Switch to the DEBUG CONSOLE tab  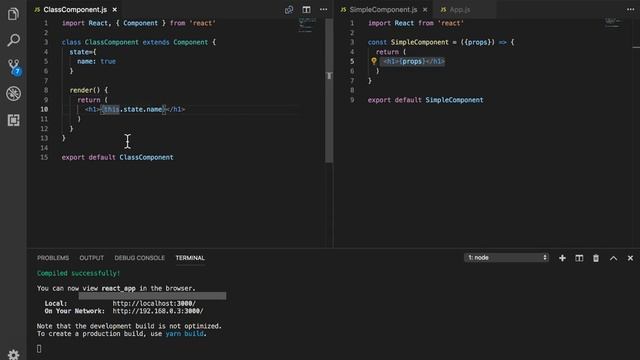tap(139, 258)
